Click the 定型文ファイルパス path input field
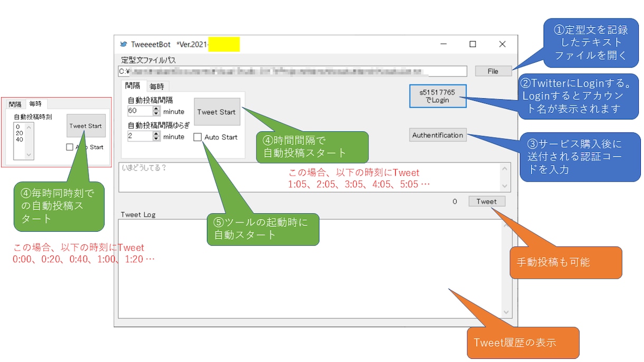The height and width of the screenshot is (362, 644). point(292,71)
